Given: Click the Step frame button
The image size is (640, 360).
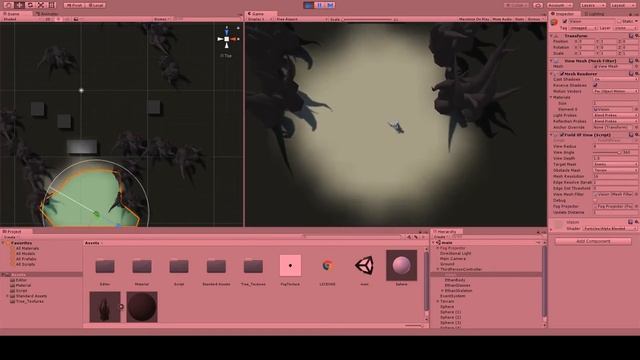Looking at the screenshot, I should tap(330, 5).
